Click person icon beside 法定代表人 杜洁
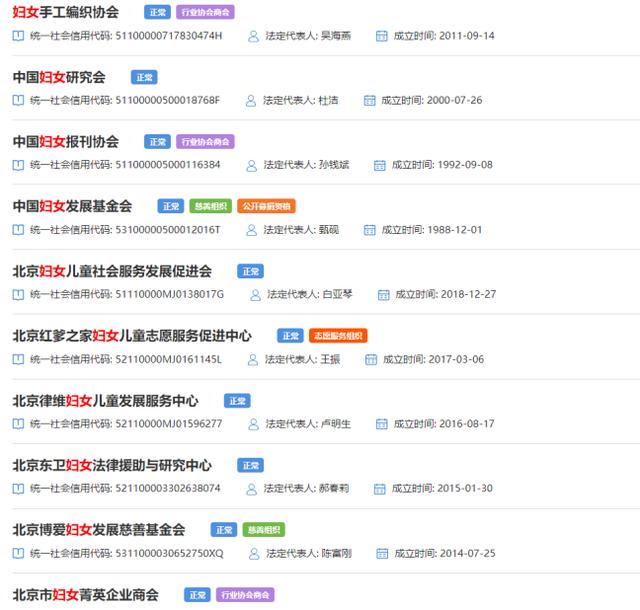The image size is (640, 610). 251,101
